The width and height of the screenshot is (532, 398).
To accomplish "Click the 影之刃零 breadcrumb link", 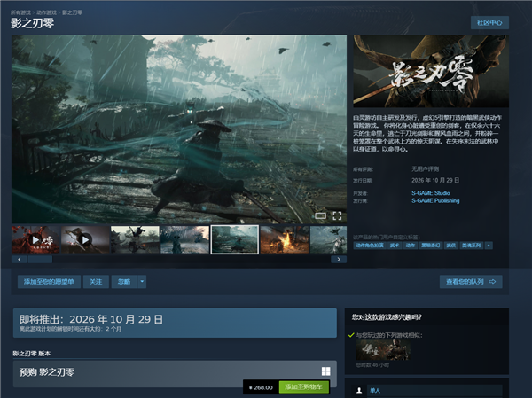I will [73, 12].
